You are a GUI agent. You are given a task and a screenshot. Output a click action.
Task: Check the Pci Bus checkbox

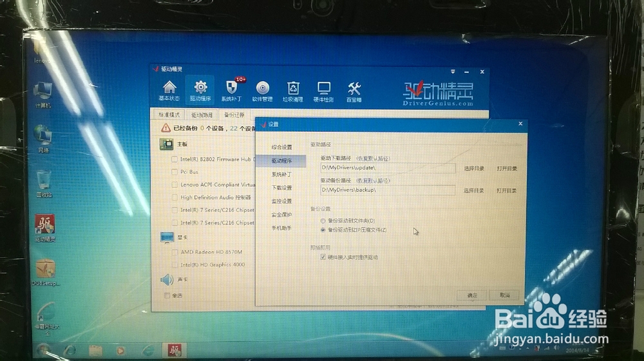[174, 171]
